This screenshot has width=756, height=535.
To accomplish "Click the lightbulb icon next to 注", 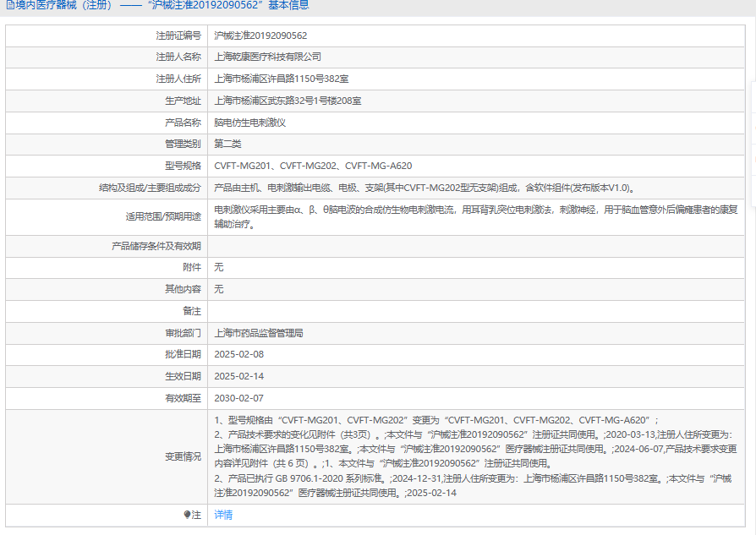I will point(187,515).
